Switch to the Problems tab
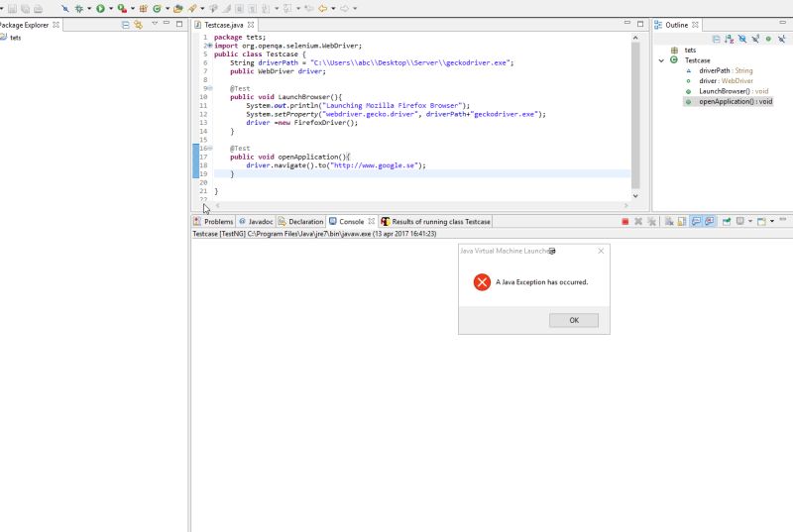The width and height of the screenshot is (793, 532). click(x=213, y=222)
